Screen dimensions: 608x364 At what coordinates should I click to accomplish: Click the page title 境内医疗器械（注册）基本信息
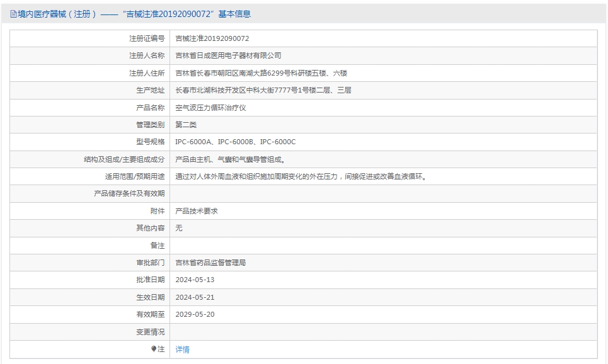pyautogui.click(x=134, y=14)
